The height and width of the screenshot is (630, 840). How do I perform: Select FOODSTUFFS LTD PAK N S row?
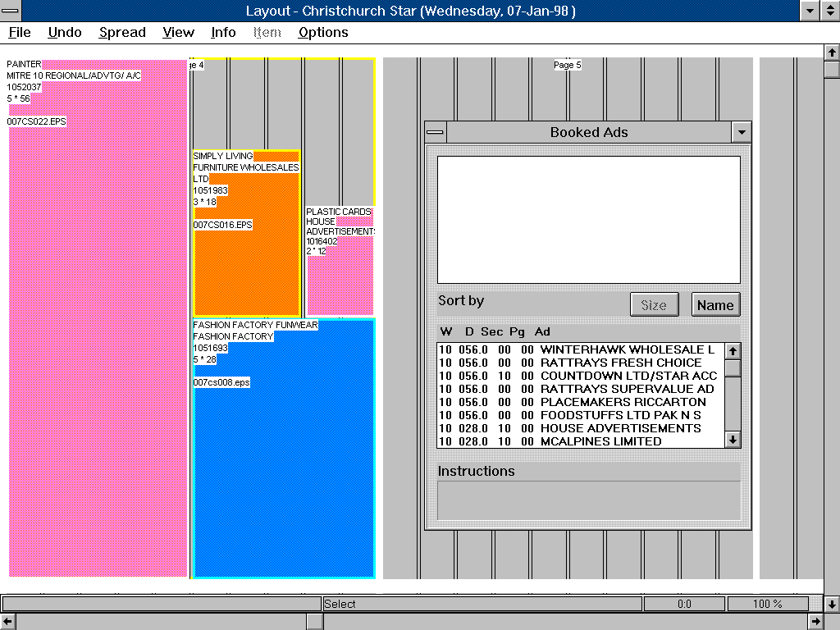click(x=581, y=415)
